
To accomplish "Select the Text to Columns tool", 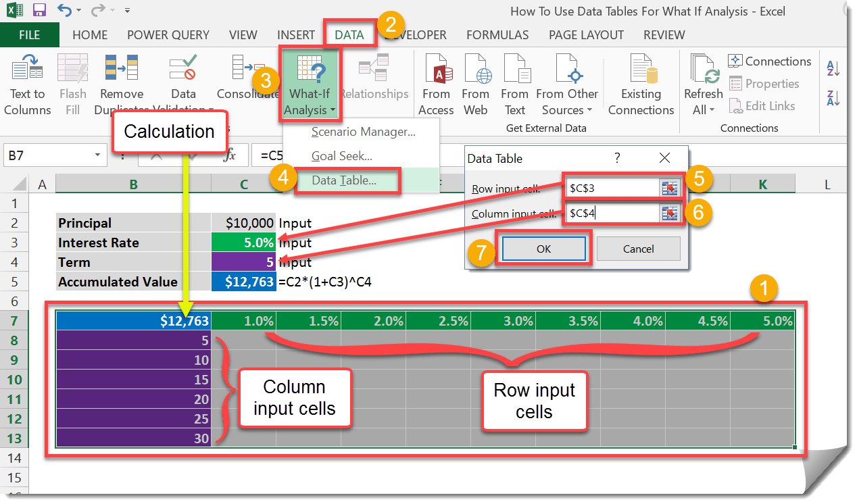I will [27, 82].
